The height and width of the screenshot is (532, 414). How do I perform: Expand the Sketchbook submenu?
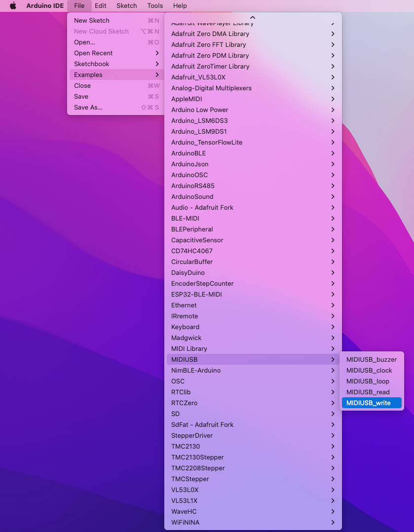click(x=116, y=64)
